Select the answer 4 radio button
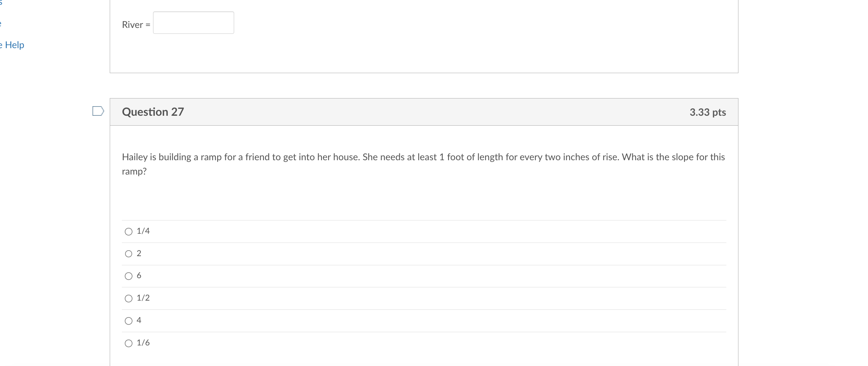Image resolution: width=868 pixels, height=366 pixels. (x=128, y=321)
